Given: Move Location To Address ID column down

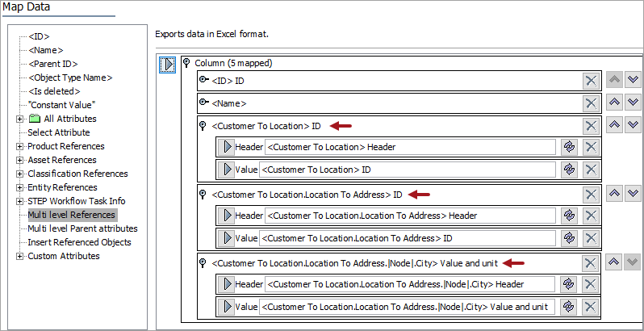Looking at the screenshot, I should [633, 194].
